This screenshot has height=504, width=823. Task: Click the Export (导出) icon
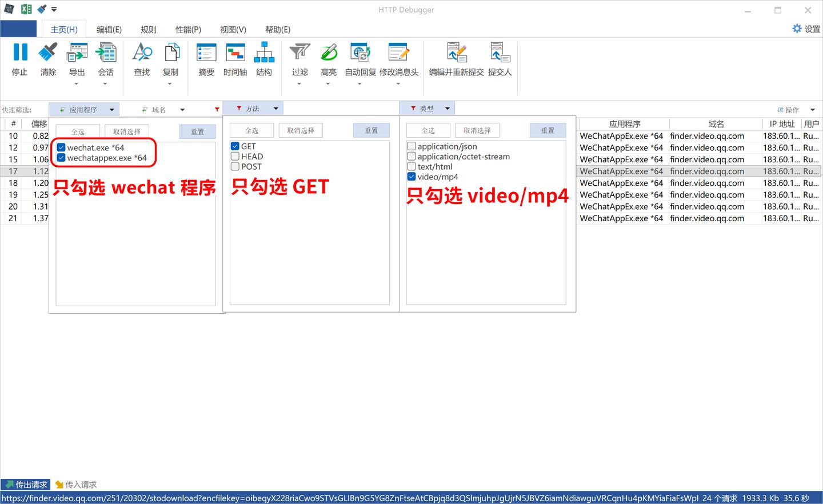click(77, 53)
